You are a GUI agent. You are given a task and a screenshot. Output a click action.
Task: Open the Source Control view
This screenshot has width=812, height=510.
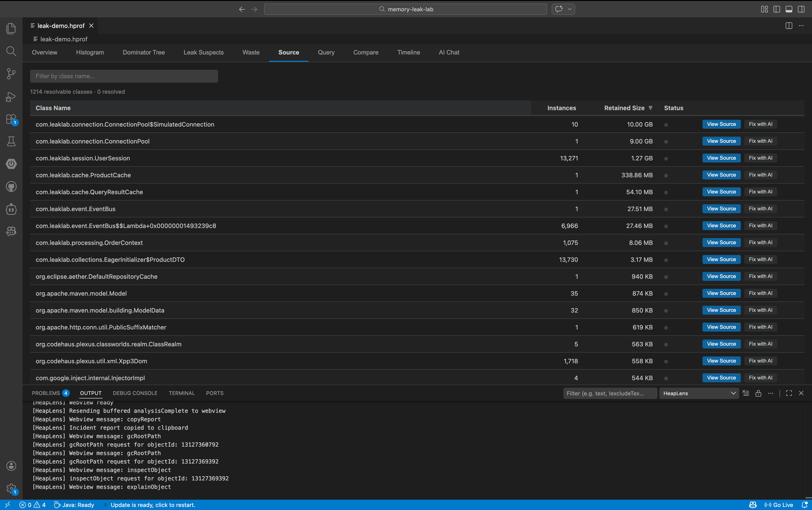click(x=11, y=73)
